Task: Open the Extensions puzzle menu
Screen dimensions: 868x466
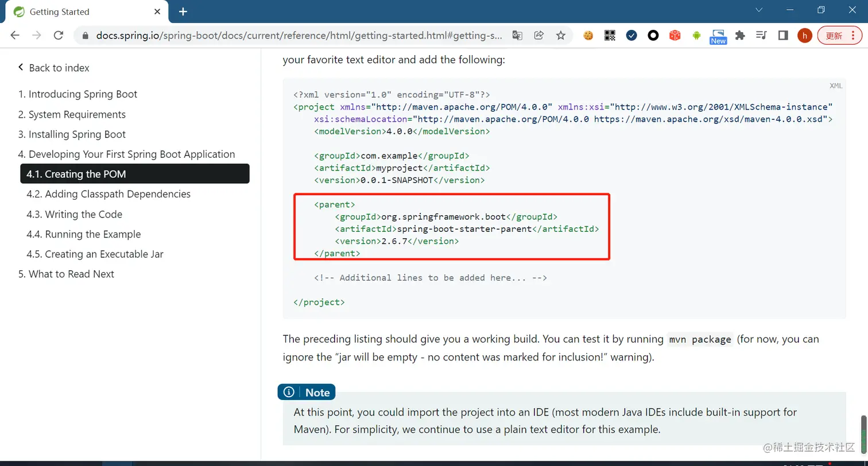Action: (740, 35)
